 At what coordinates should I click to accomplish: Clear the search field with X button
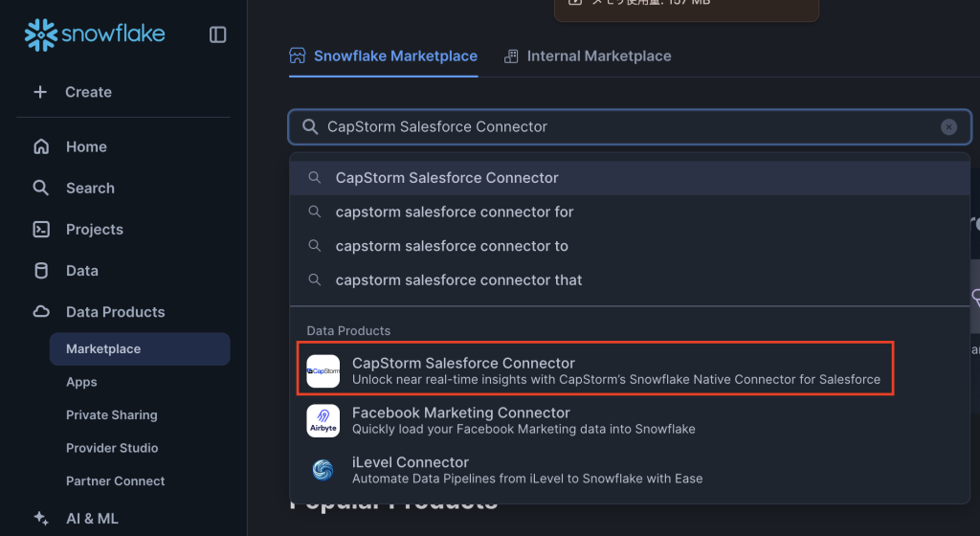tap(948, 126)
